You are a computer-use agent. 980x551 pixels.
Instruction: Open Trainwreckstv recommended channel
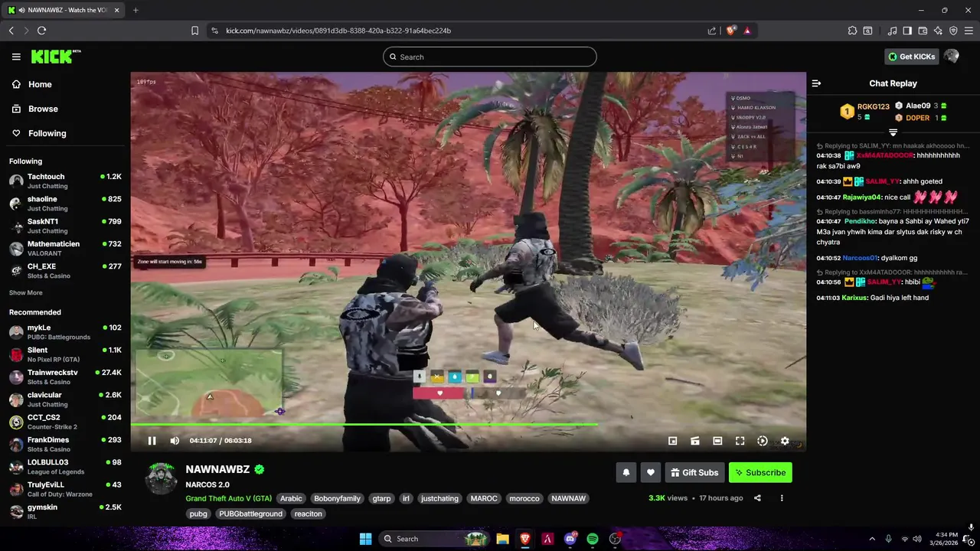(x=65, y=377)
